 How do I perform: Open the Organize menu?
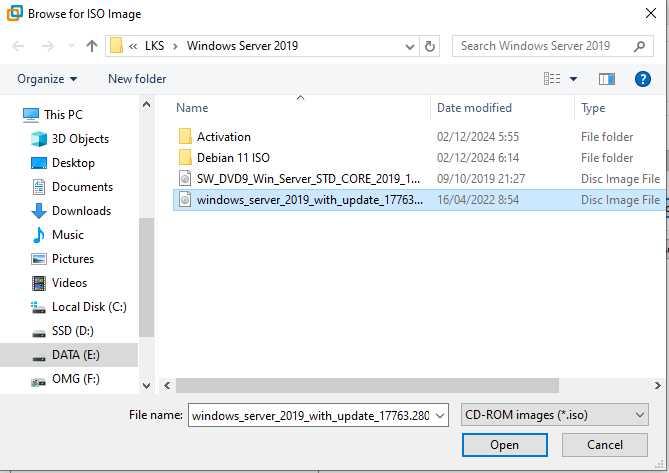(x=47, y=79)
